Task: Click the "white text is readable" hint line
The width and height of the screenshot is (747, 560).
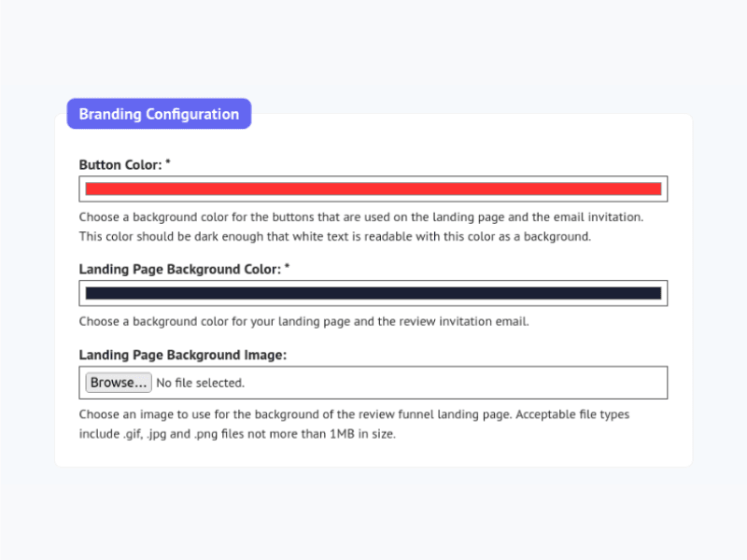Action: tap(334, 236)
